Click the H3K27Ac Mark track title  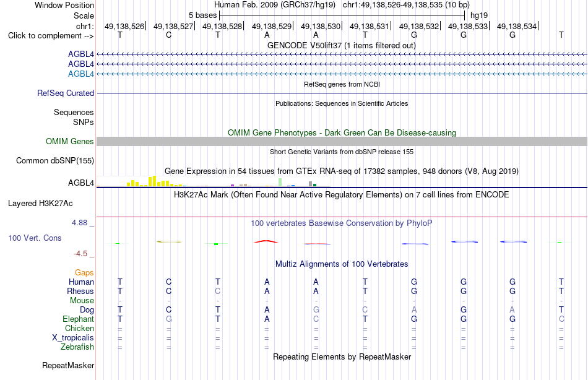pyautogui.click(x=342, y=195)
